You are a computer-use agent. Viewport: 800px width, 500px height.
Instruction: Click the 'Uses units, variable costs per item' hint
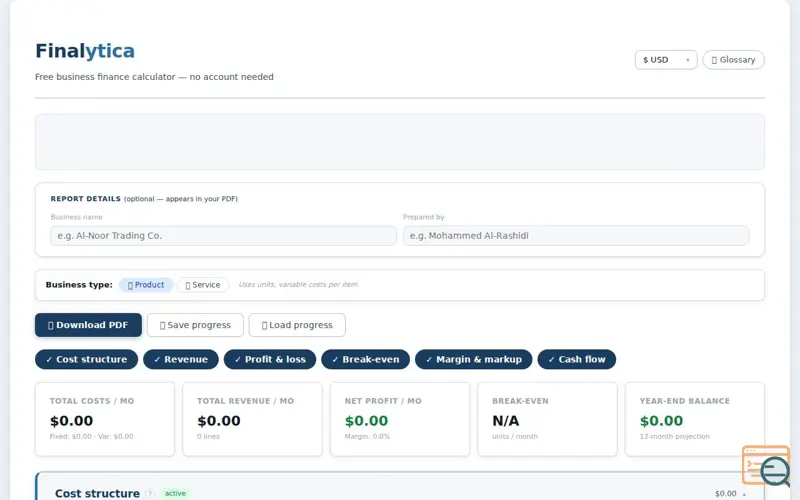point(298,285)
